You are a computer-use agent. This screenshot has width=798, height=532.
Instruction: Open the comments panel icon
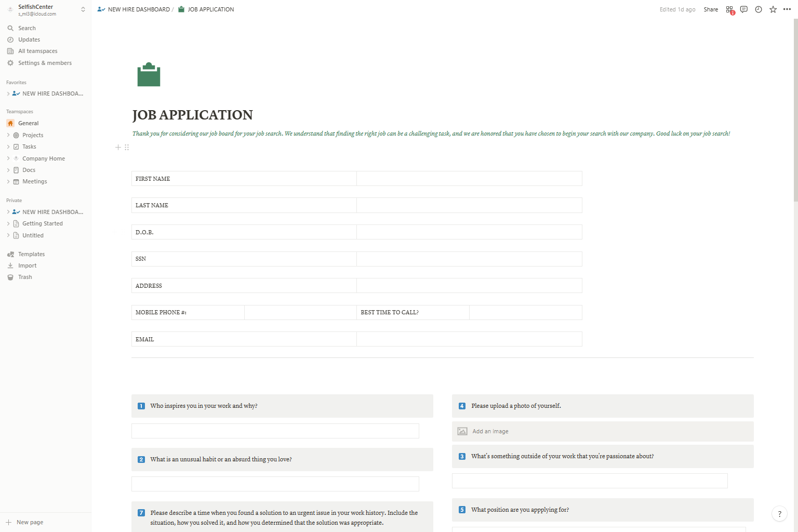tap(744, 9)
